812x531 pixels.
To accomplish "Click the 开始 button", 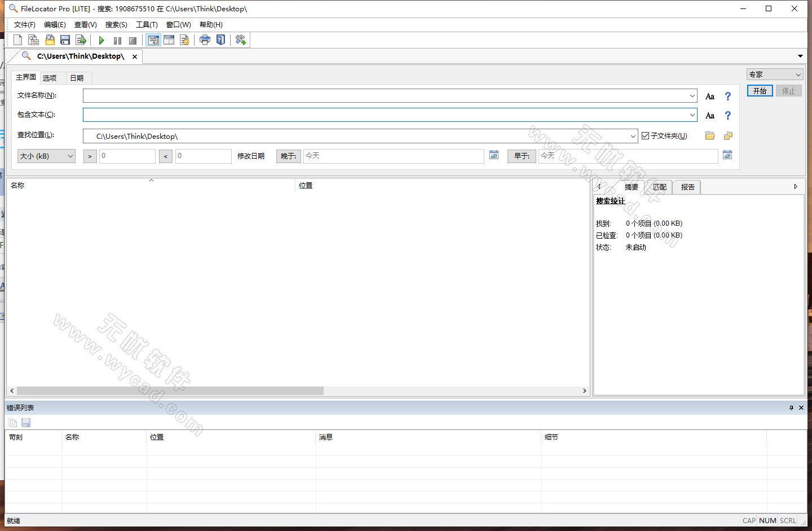I will point(760,91).
